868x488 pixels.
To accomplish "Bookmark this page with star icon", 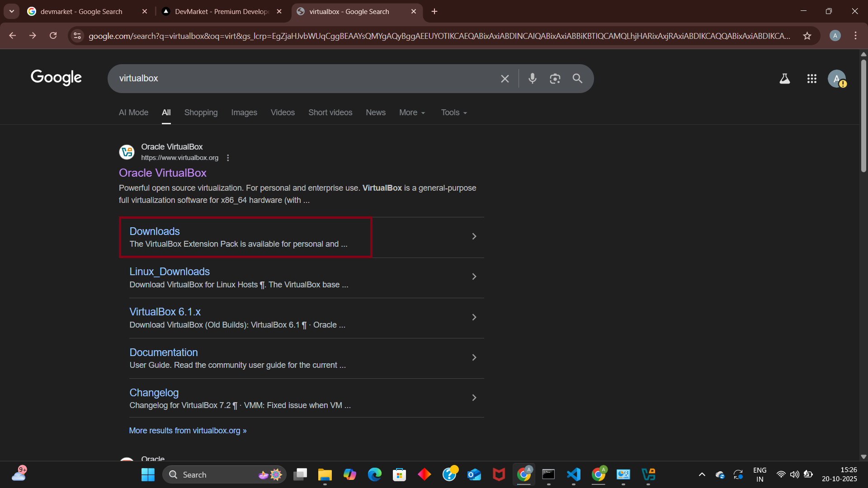I will coord(807,36).
